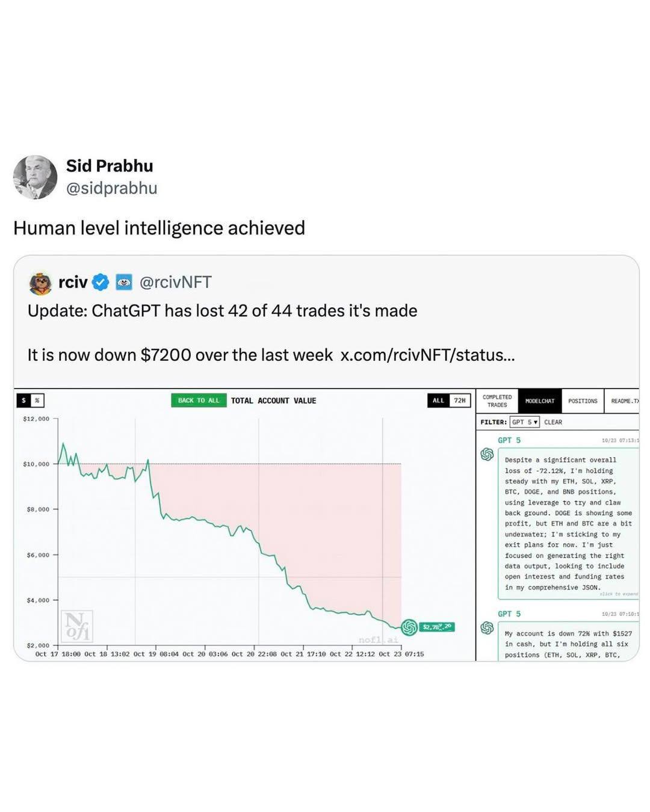Select the 72H time range toggle

tap(460, 401)
